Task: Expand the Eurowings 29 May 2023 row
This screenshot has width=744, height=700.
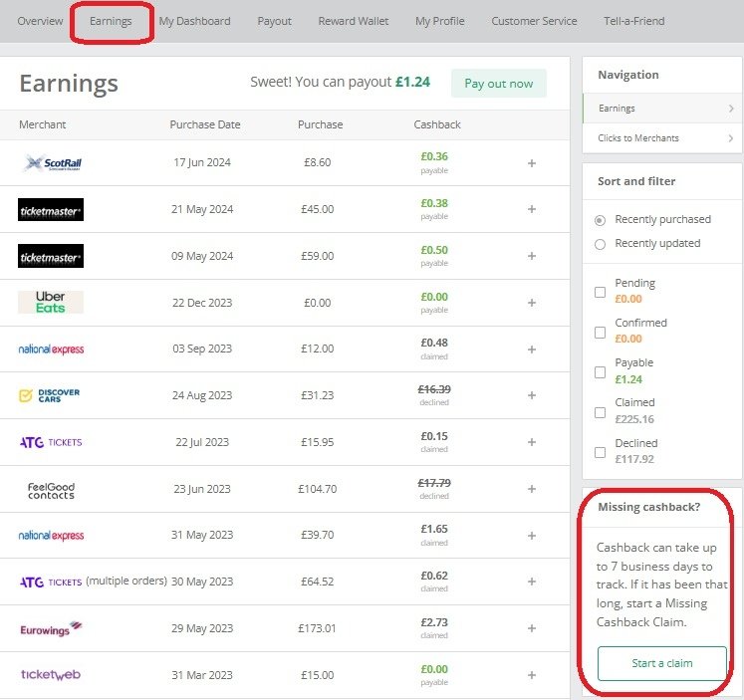Action: coord(532,628)
